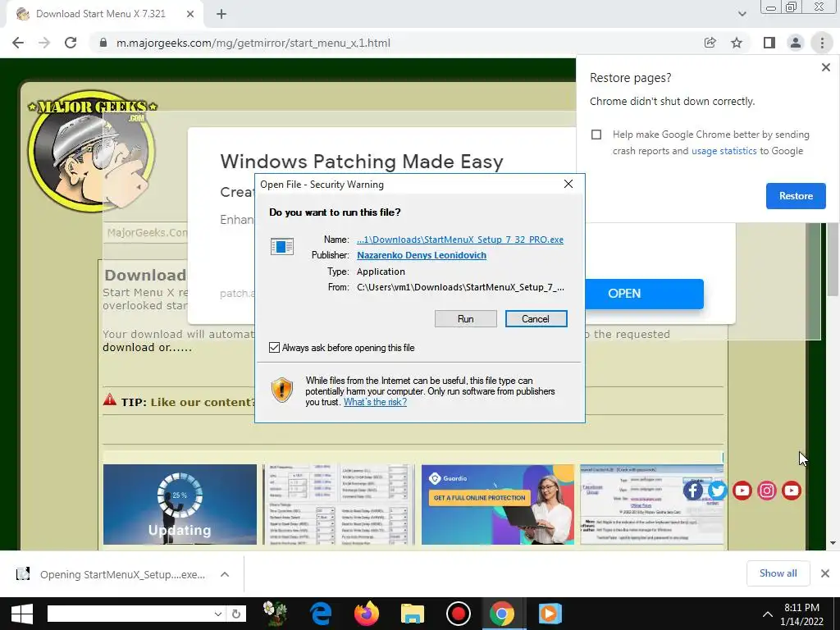Open the usage statistics link
The image size is (840, 630).
point(724,151)
